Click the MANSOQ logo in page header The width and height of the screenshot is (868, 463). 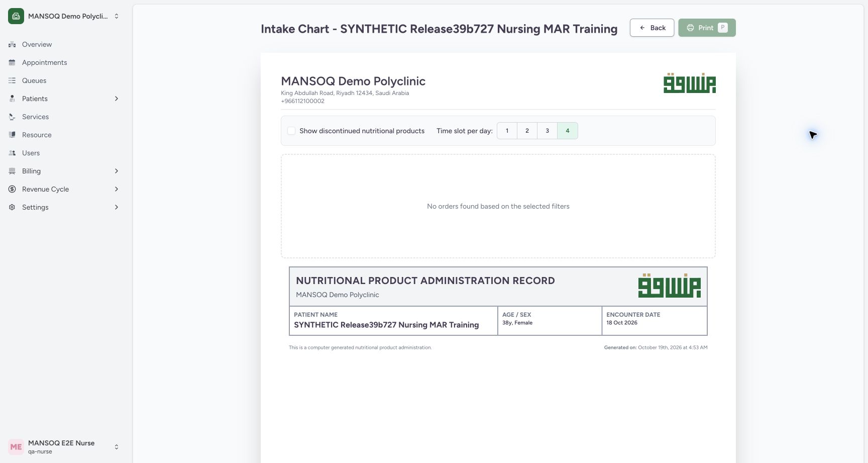tap(690, 83)
